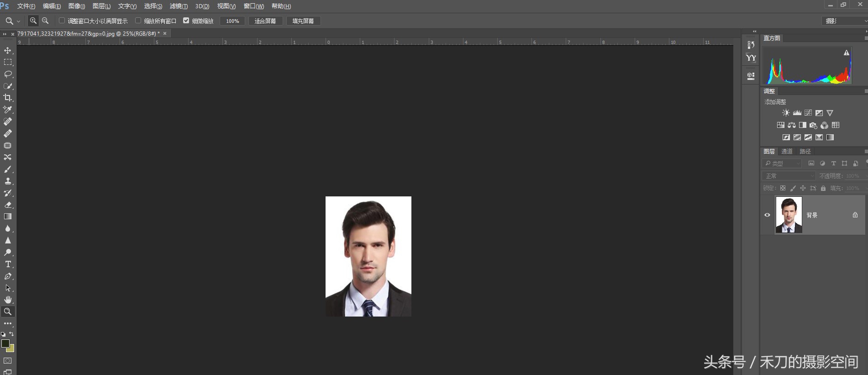Open the layer blend mode 正常 dropdown
868x375 pixels.
pyautogui.click(x=789, y=176)
